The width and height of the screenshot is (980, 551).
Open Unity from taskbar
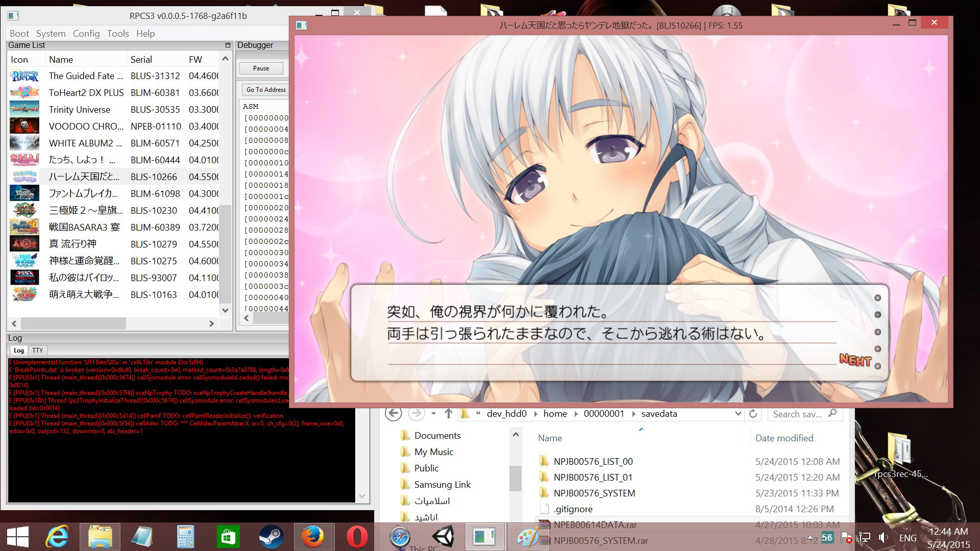tap(443, 537)
